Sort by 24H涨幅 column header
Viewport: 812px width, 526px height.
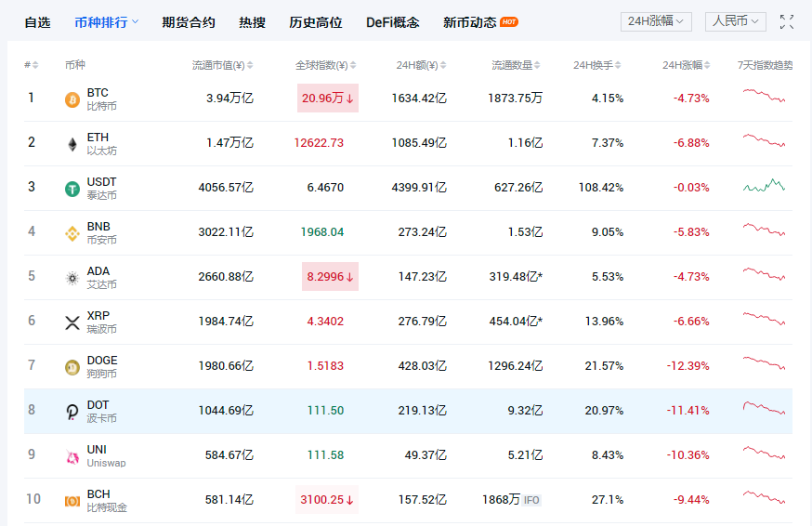[687, 65]
